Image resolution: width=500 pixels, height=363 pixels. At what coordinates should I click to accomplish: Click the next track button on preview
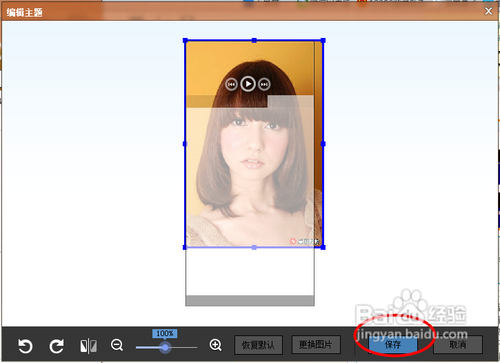click(264, 84)
